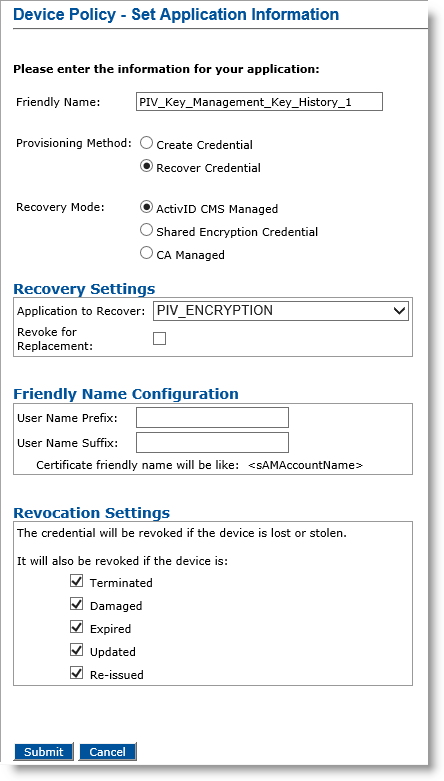Uncheck the Re-issued revocation checkbox
Image resolution: width=444 pixels, height=781 pixels.
point(77,673)
